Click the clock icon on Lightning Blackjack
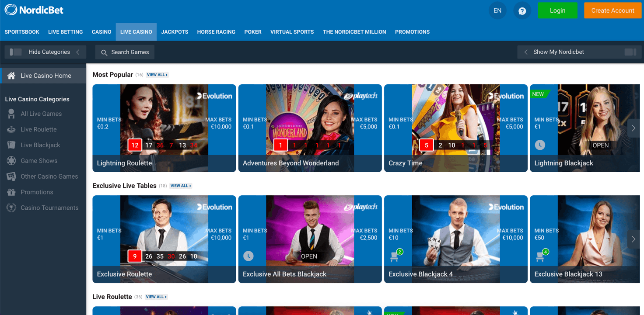This screenshot has height=315, width=644. point(540,145)
